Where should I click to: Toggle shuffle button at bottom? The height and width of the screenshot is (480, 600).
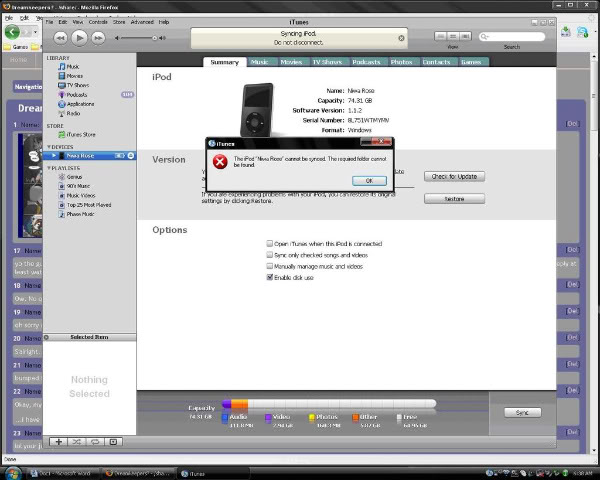coord(77,442)
